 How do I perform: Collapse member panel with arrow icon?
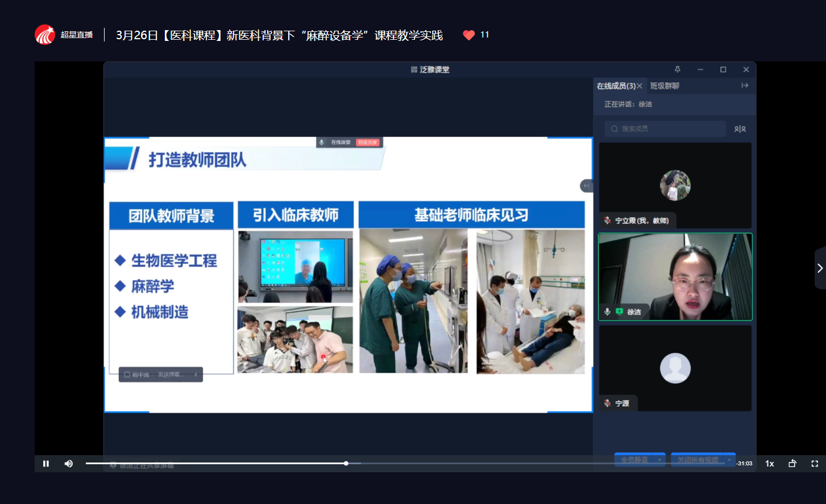point(745,86)
